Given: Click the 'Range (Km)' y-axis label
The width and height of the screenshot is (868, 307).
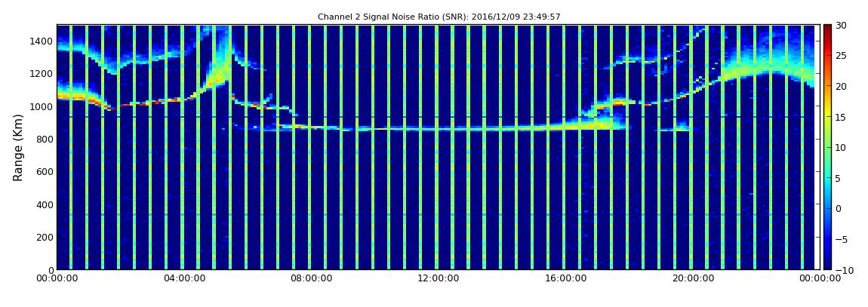Looking at the screenshot, I should pos(18,147).
